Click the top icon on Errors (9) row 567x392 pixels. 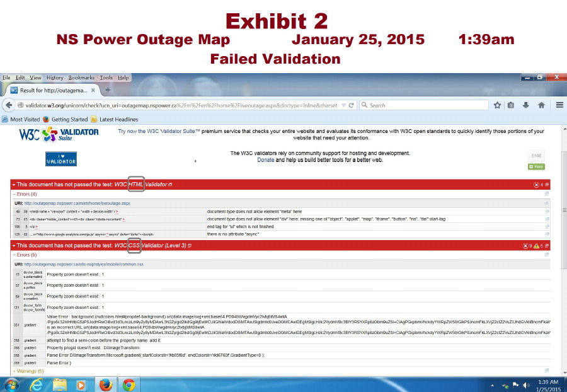pos(547,255)
